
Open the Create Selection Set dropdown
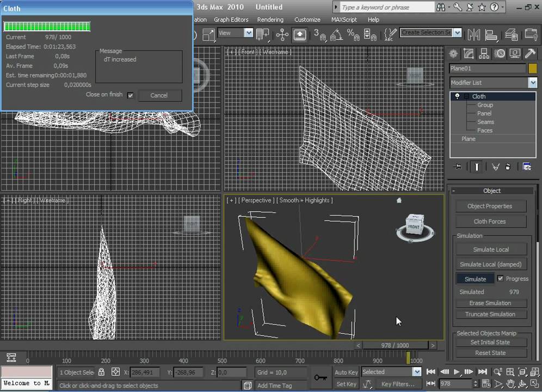[x=457, y=33]
